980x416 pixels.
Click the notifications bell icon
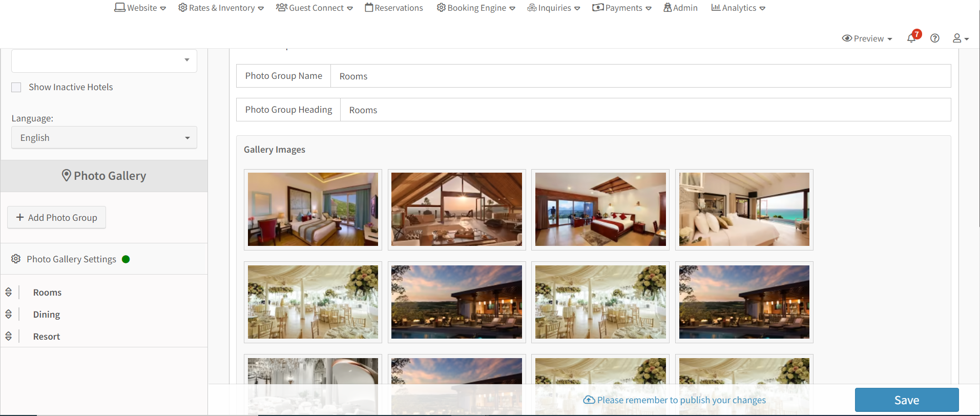coord(911,38)
